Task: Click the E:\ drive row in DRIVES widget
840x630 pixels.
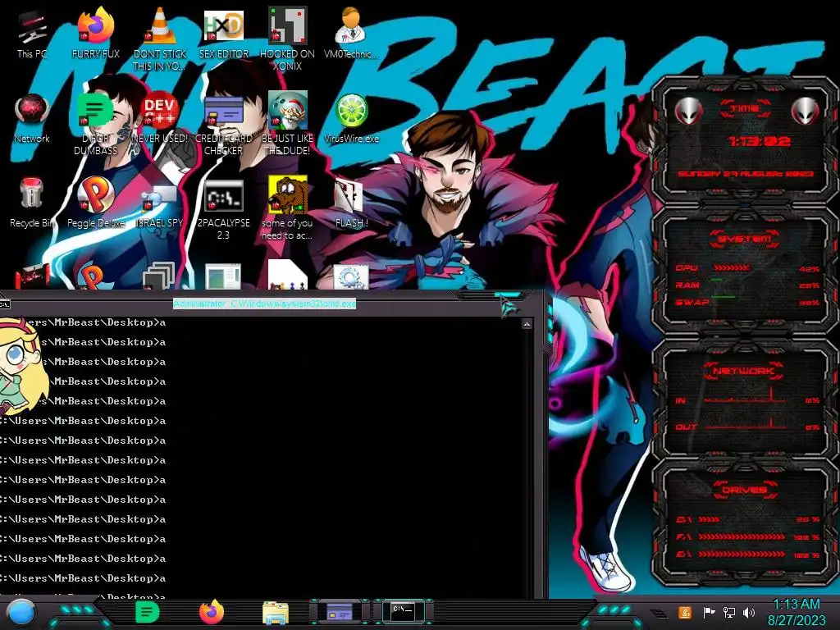Action: (748, 555)
